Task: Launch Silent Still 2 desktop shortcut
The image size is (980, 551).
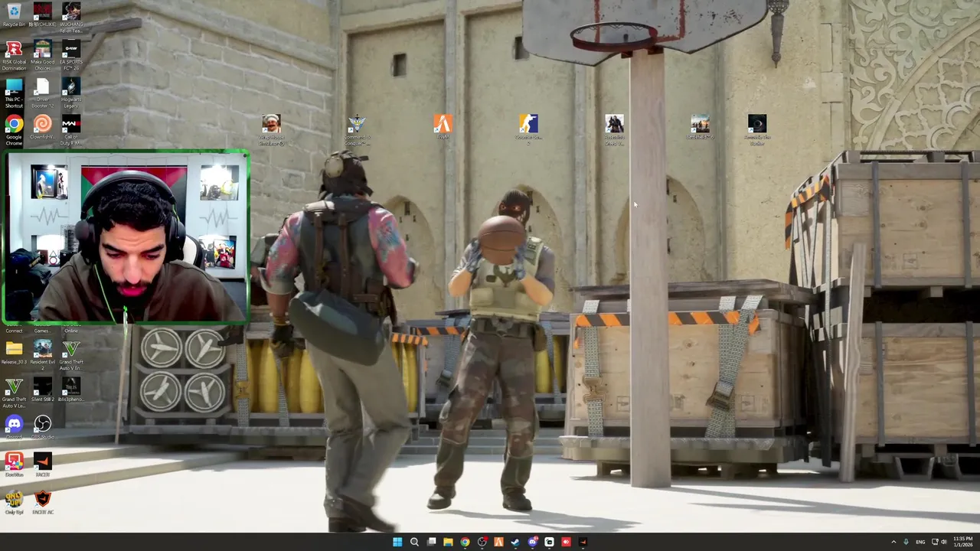Action: (x=42, y=390)
